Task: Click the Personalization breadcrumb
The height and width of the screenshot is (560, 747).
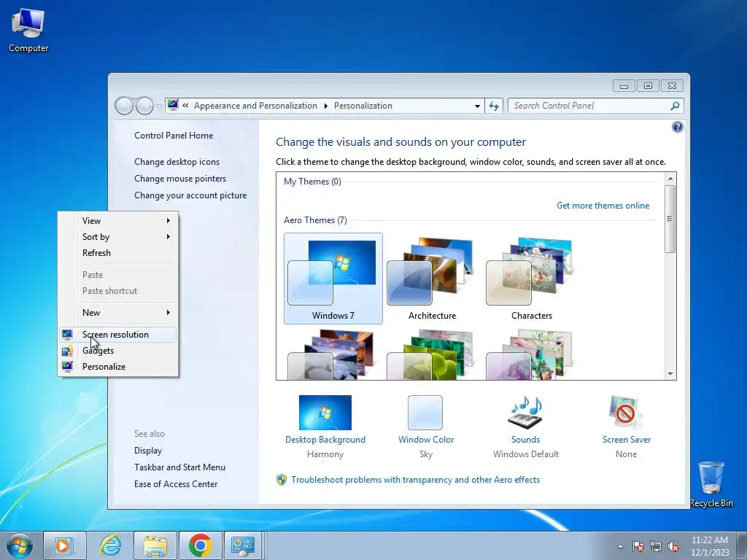Action: point(363,106)
